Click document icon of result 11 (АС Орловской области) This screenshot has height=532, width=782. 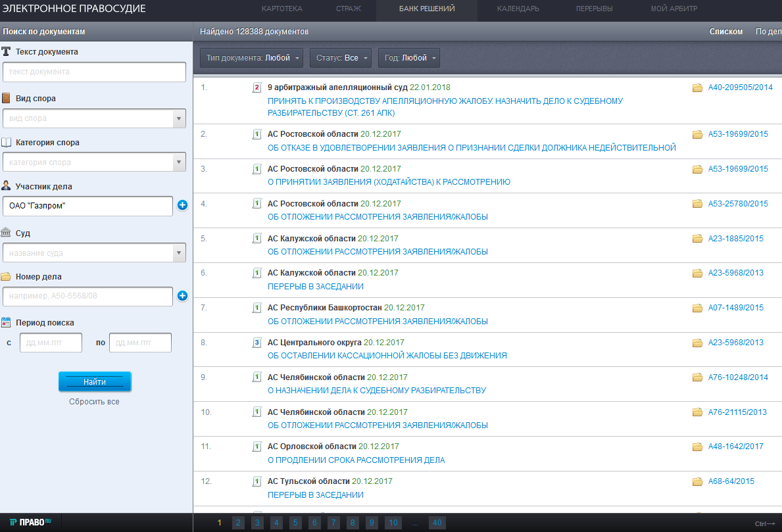click(257, 447)
